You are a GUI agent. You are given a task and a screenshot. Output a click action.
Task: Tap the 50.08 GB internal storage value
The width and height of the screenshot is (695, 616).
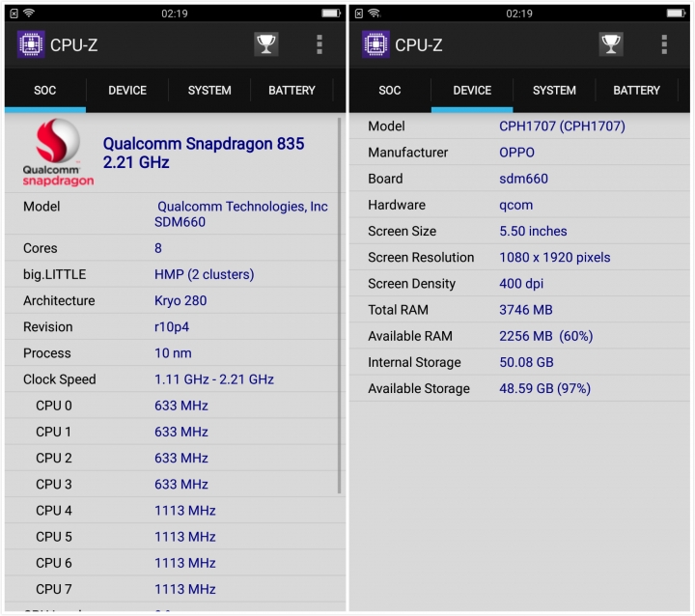527,362
